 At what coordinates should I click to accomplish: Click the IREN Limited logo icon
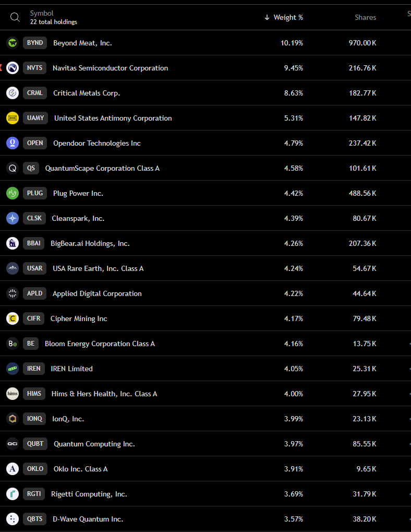[13, 369]
